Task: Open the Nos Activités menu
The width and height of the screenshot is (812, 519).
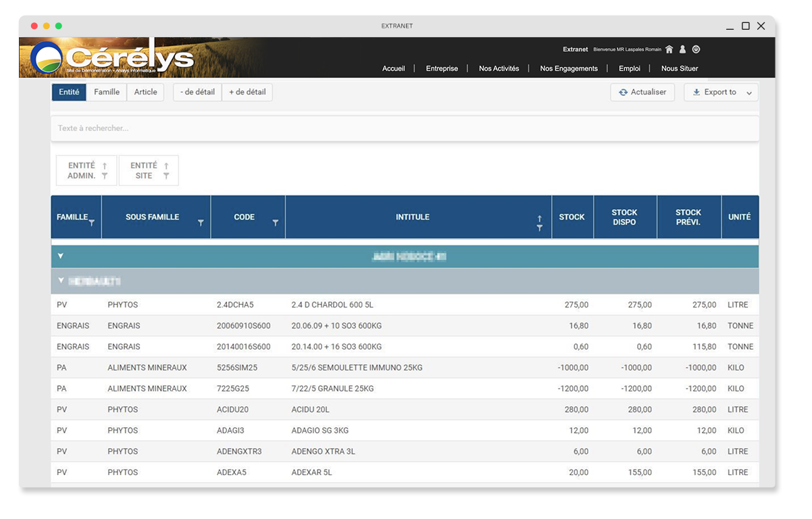Action: (499, 68)
